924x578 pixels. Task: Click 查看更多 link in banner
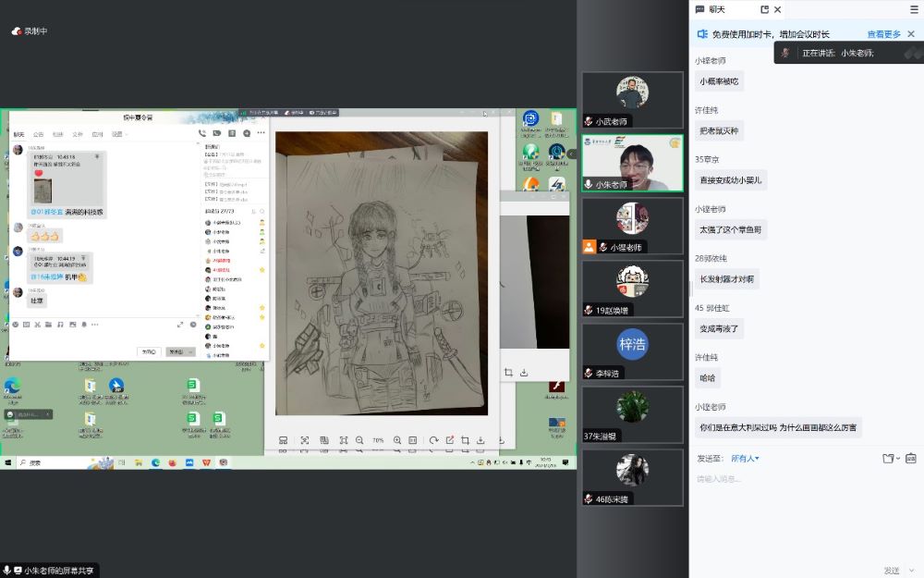(883, 34)
